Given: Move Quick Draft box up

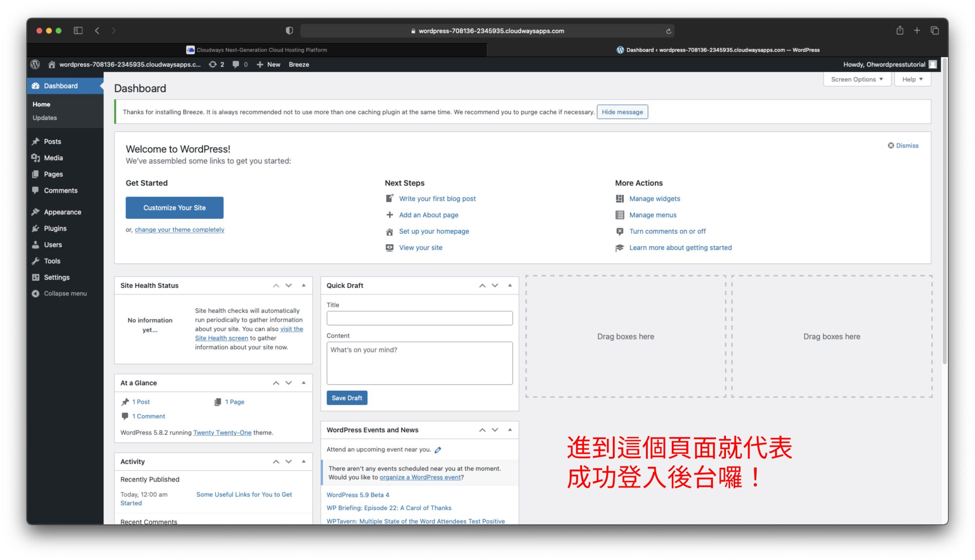Looking at the screenshot, I should click(482, 286).
